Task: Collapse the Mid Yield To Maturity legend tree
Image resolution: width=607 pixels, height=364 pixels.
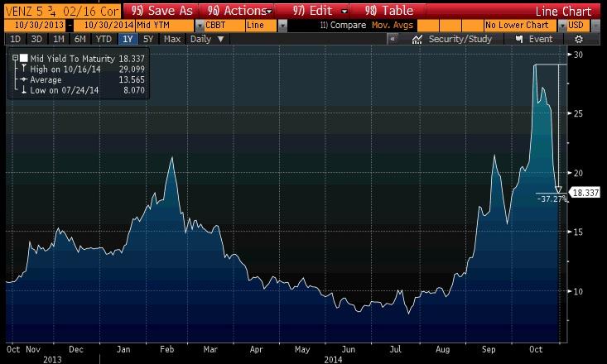Action: [x=14, y=57]
